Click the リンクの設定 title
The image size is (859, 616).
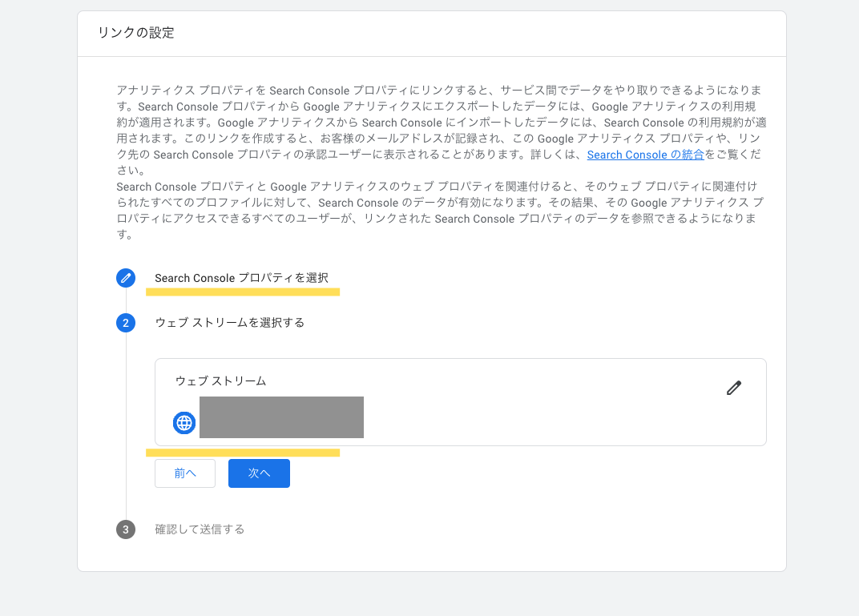[x=136, y=33]
